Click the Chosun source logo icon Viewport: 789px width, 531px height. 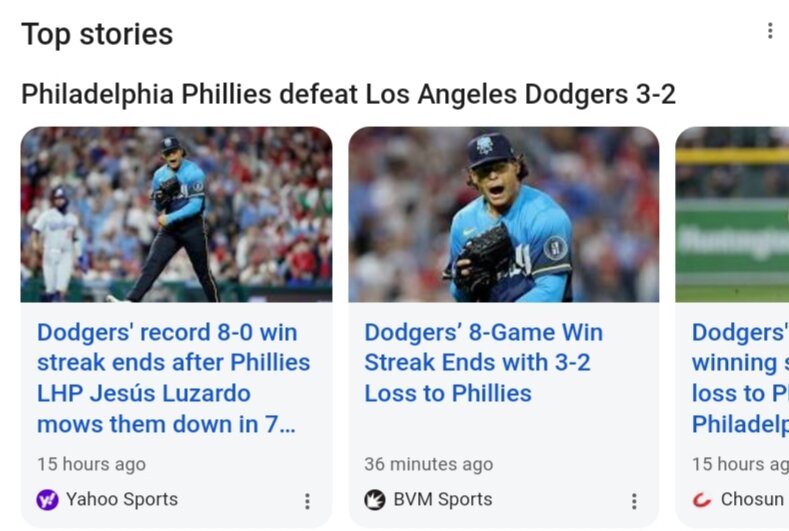(x=703, y=500)
